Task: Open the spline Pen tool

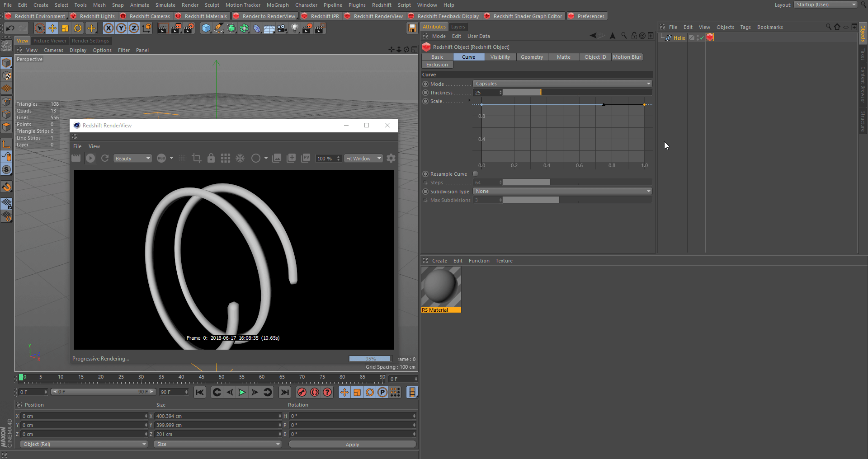Action: pyautogui.click(x=219, y=28)
